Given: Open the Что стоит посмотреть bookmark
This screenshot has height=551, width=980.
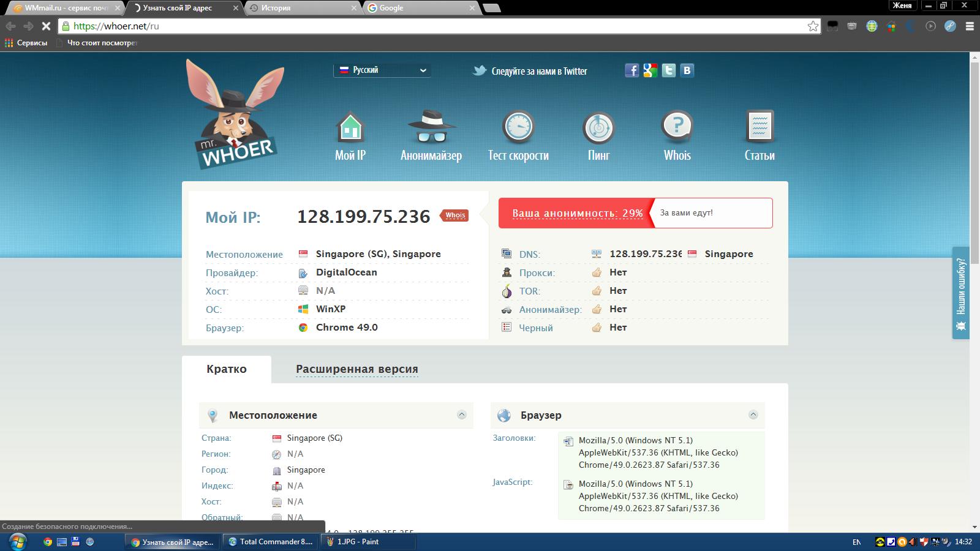Looking at the screenshot, I should [x=97, y=43].
